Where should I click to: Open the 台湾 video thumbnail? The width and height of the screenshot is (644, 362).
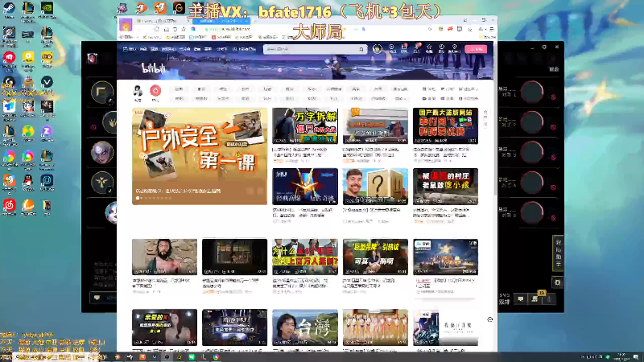(x=305, y=327)
